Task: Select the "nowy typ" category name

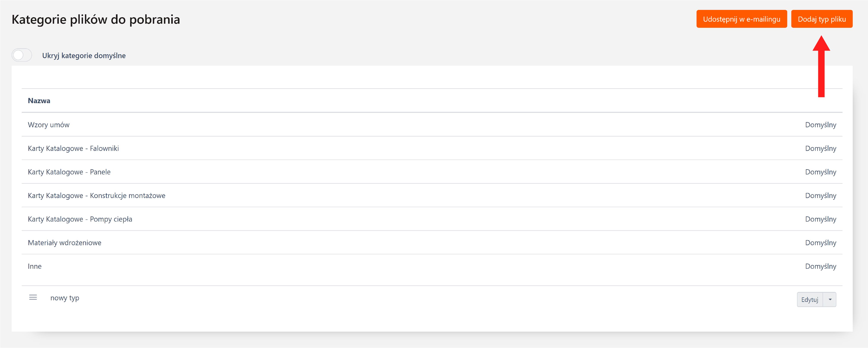Action: click(65, 298)
